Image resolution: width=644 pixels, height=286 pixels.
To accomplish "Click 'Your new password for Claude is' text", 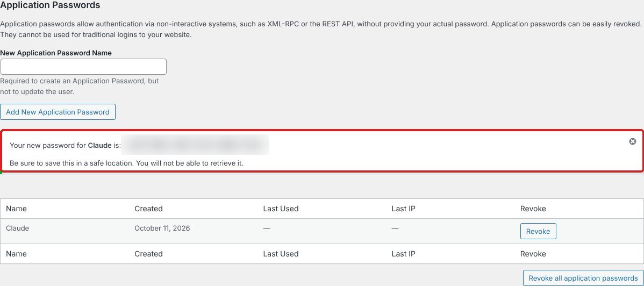I will [65, 145].
